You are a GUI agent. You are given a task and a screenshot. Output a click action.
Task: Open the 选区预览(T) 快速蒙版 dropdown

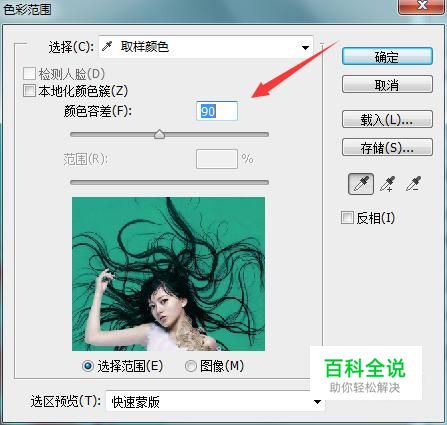[x=215, y=402]
